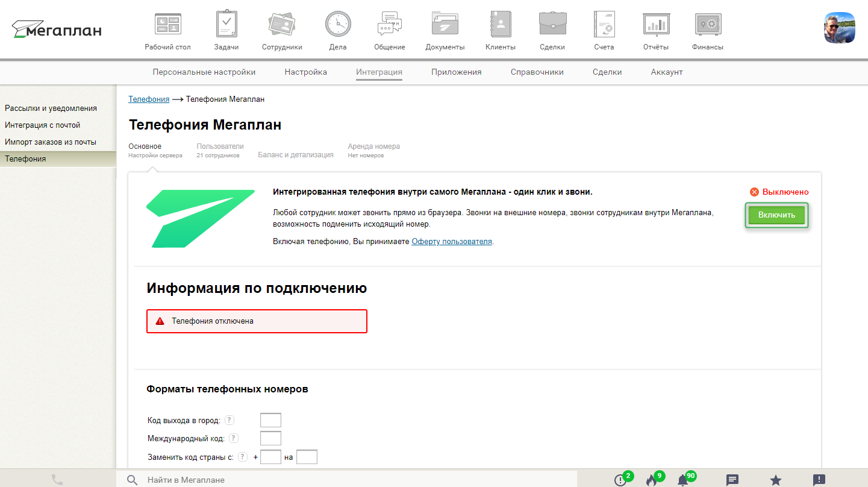Image resolution: width=868 pixels, height=487 pixels.
Task: Click the Международный код input field
Action: pos(270,438)
